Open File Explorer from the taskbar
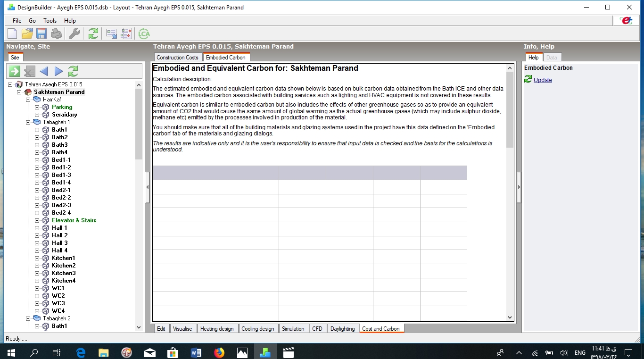 104,352
